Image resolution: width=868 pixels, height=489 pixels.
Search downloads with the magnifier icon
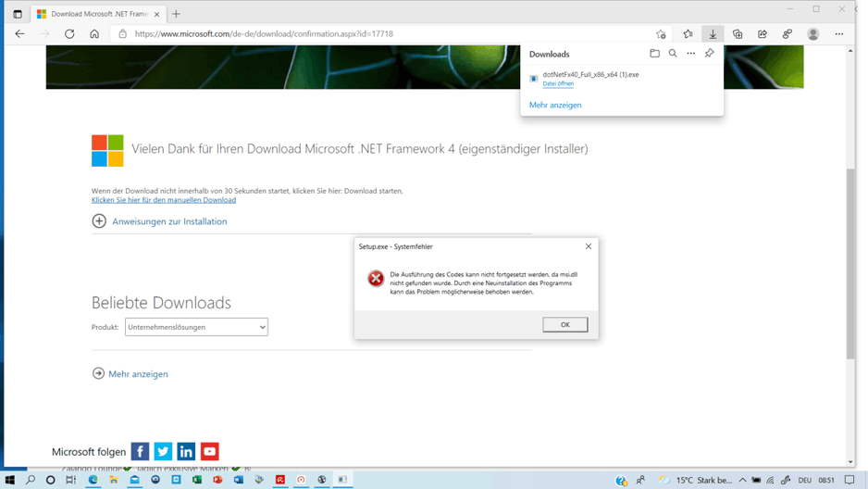(x=673, y=54)
